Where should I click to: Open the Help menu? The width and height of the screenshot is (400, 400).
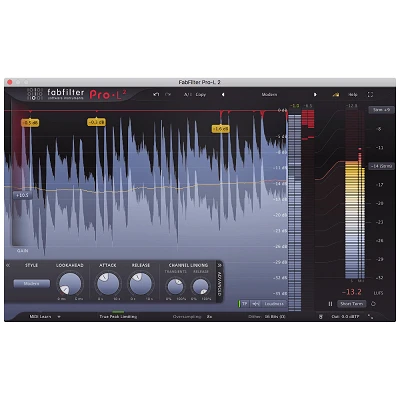pyautogui.click(x=353, y=95)
